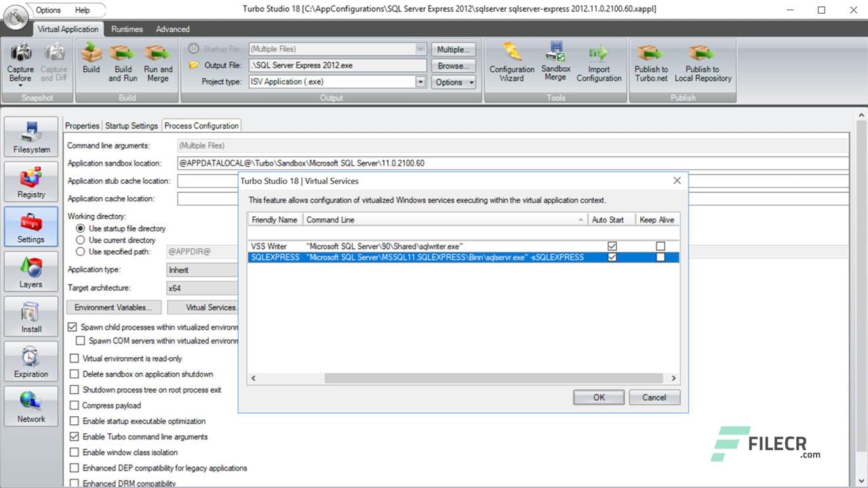Open the Runtimes ribbon tab
This screenshot has height=488, width=868.
click(127, 29)
